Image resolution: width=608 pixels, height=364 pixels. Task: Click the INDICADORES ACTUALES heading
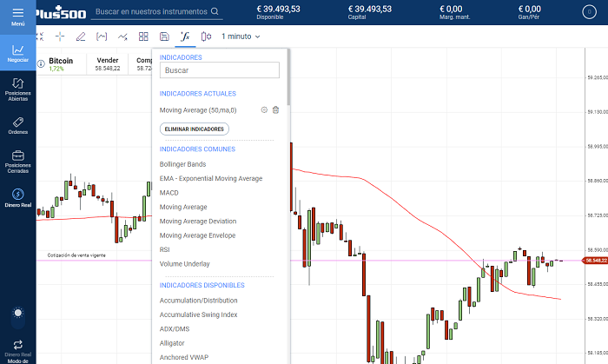click(x=198, y=94)
